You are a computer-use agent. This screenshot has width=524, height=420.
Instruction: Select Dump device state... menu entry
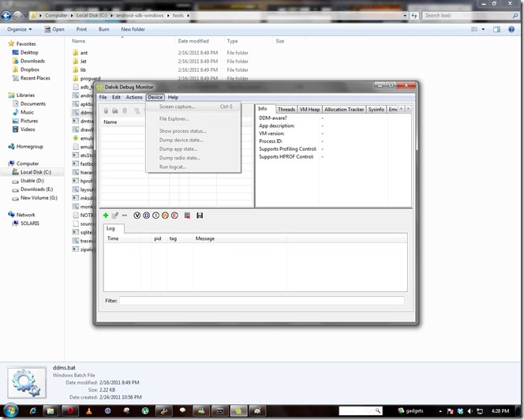[193, 140]
